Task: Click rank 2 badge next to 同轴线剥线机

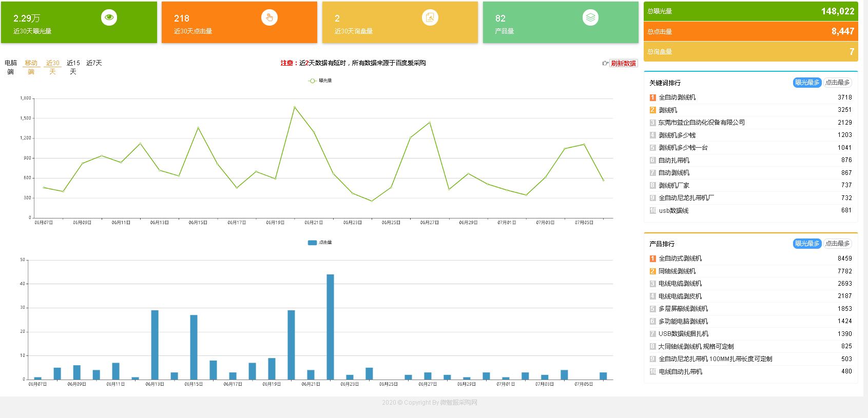Action: click(652, 271)
